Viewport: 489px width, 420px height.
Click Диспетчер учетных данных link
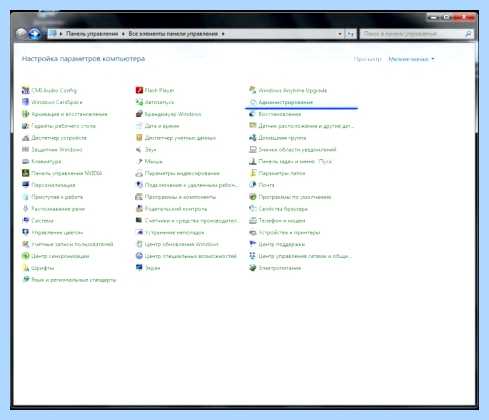tap(180, 138)
